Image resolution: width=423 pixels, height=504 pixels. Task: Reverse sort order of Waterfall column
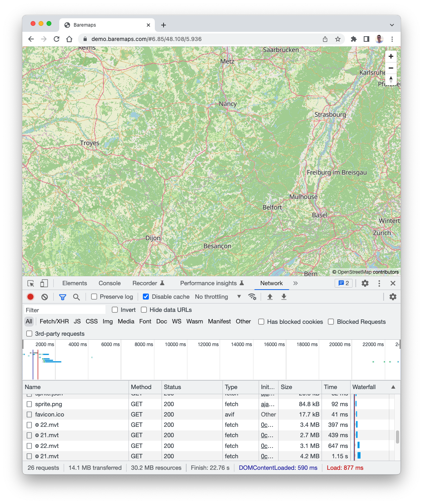pos(393,387)
